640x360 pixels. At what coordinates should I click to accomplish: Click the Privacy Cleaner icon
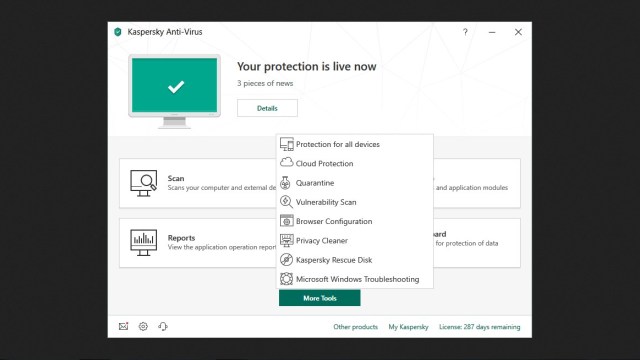287,240
